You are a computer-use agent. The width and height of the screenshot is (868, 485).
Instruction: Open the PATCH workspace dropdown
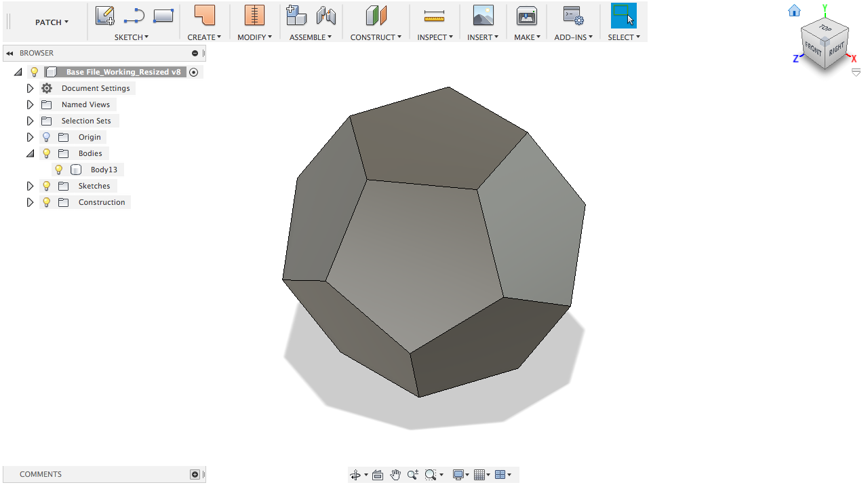(52, 22)
